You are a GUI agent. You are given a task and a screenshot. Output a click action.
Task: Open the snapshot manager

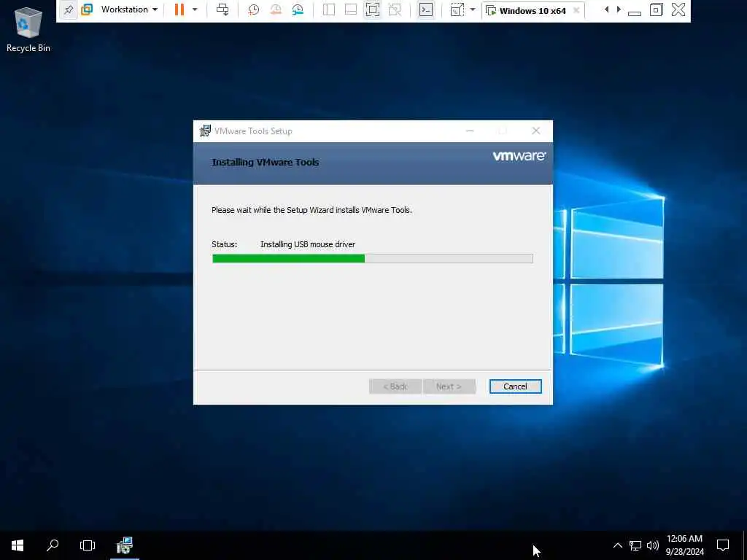pyautogui.click(x=298, y=9)
